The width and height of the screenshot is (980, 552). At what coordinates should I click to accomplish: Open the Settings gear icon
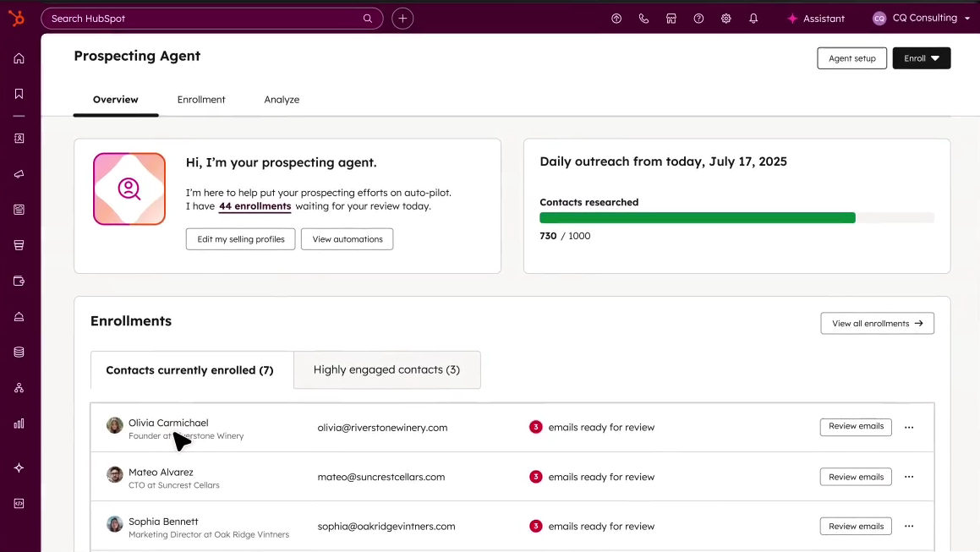(x=725, y=18)
